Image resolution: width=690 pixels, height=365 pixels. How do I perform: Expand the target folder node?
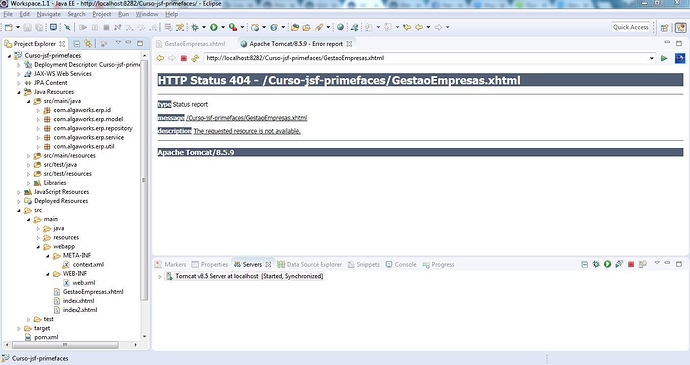tap(19, 328)
